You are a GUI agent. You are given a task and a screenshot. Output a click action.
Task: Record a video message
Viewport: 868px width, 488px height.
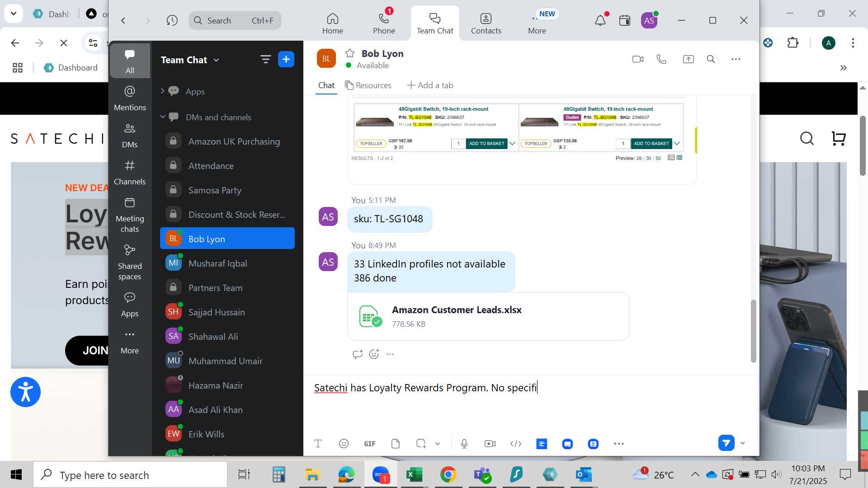[490, 444]
